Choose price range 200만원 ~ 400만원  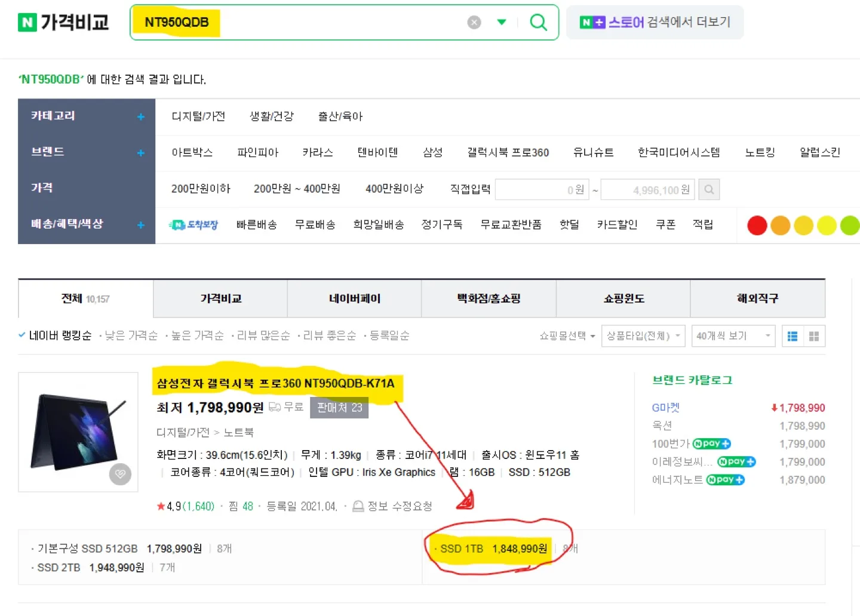click(x=297, y=189)
